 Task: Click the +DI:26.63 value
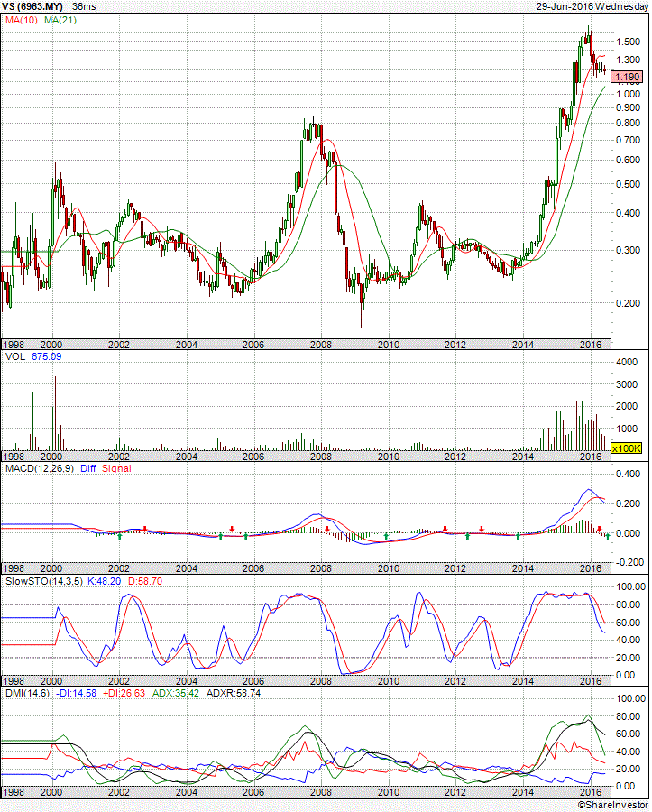[x=124, y=694]
